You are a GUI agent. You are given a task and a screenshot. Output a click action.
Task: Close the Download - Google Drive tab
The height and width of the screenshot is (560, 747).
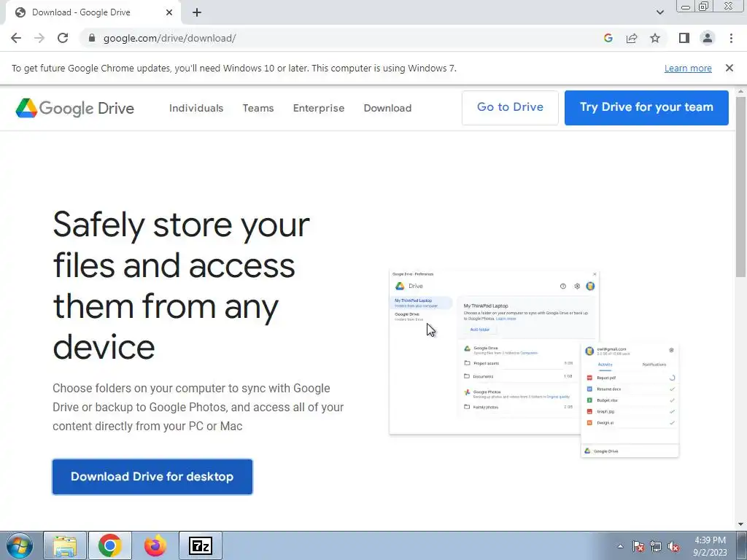pyautogui.click(x=169, y=12)
